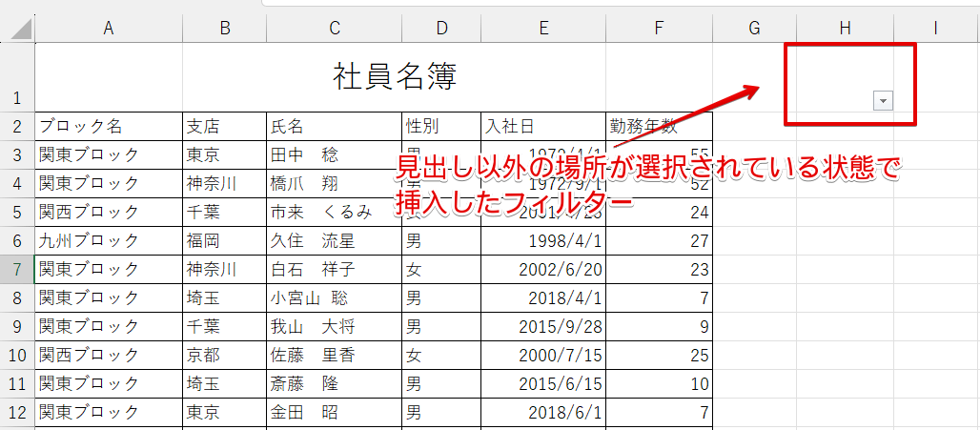Select the cell containing 橋爪 翔
The width and height of the screenshot is (980, 430).
(x=335, y=183)
